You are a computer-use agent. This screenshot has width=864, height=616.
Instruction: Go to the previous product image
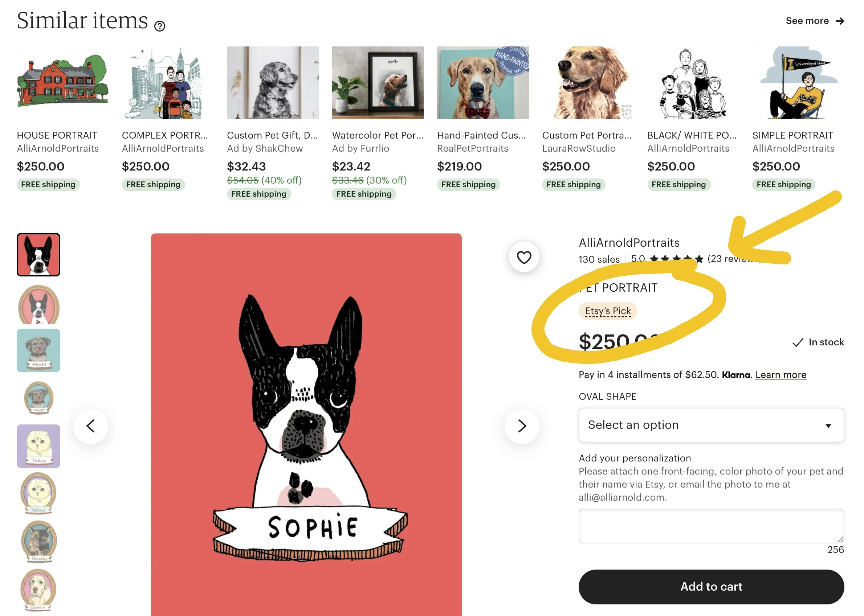tap(91, 426)
